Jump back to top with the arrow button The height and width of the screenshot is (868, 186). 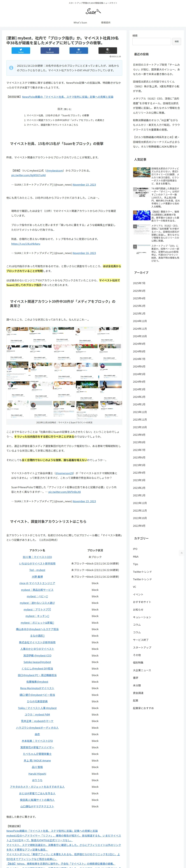pyautogui.click(x=182, y=553)
